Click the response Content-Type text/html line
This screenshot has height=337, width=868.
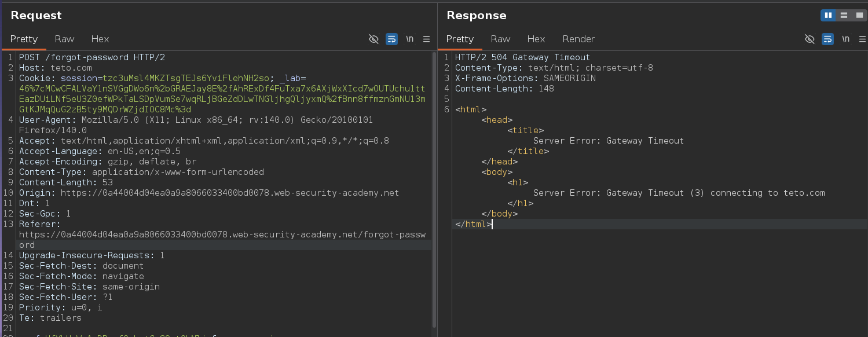click(554, 68)
